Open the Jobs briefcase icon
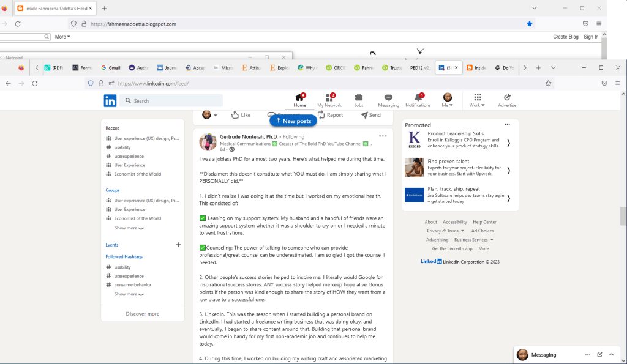This screenshot has width=627, height=364. click(x=359, y=97)
